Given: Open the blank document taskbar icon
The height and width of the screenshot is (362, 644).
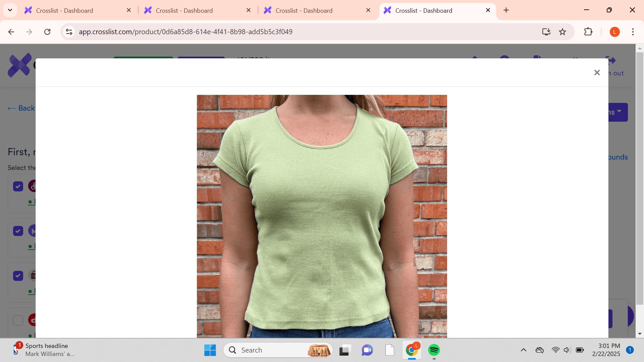Looking at the screenshot, I should point(390,350).
